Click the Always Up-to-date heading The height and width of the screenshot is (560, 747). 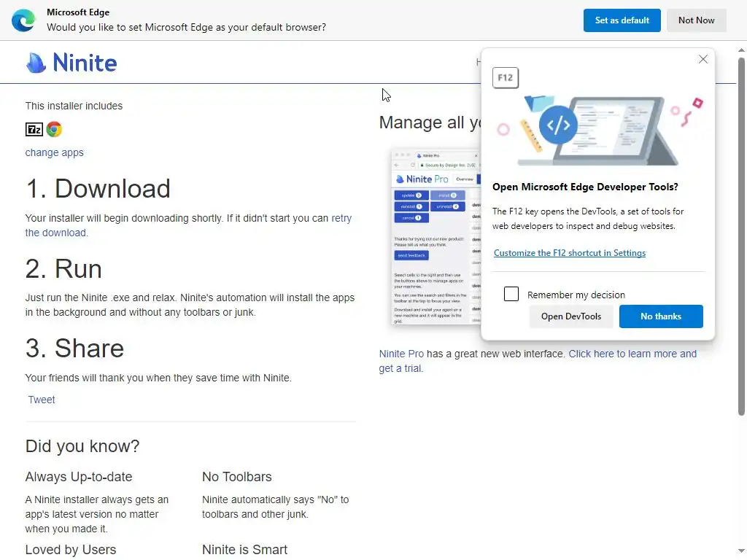tap(79, 477)
